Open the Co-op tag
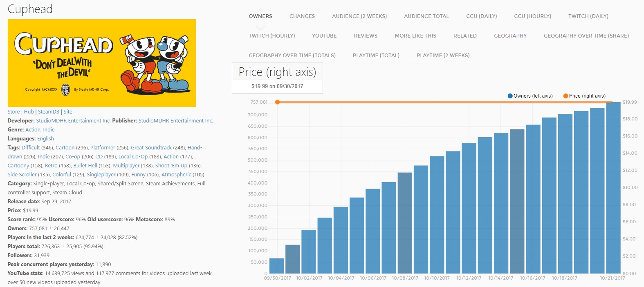This screenshot has width=644, height=287. coord(73,157)
